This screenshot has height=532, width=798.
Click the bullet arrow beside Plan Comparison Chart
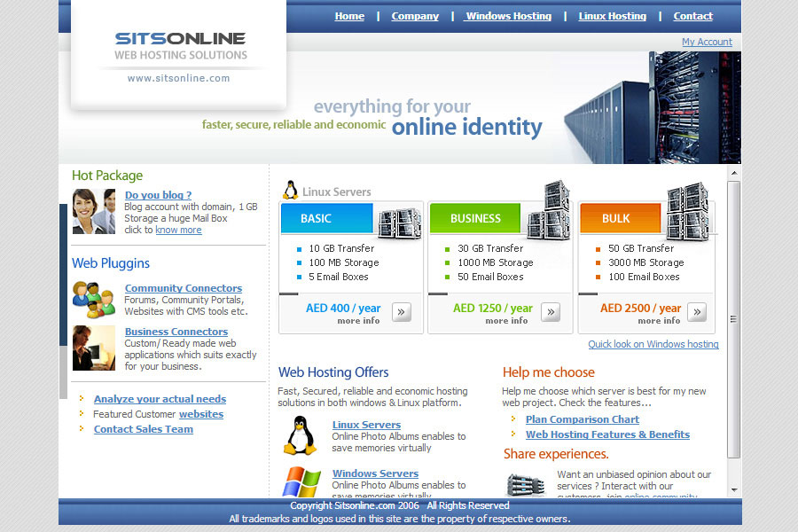513,419
